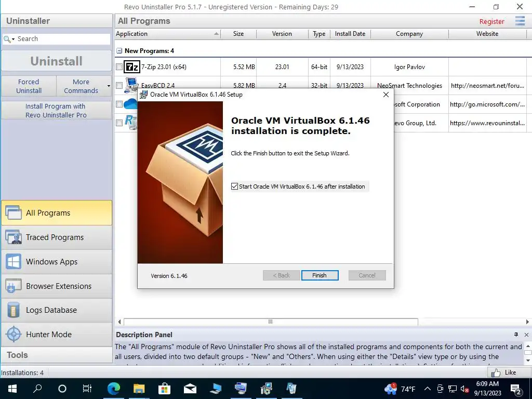Click the Register link
The image size is (532, 399).
(x=491, y=21)
